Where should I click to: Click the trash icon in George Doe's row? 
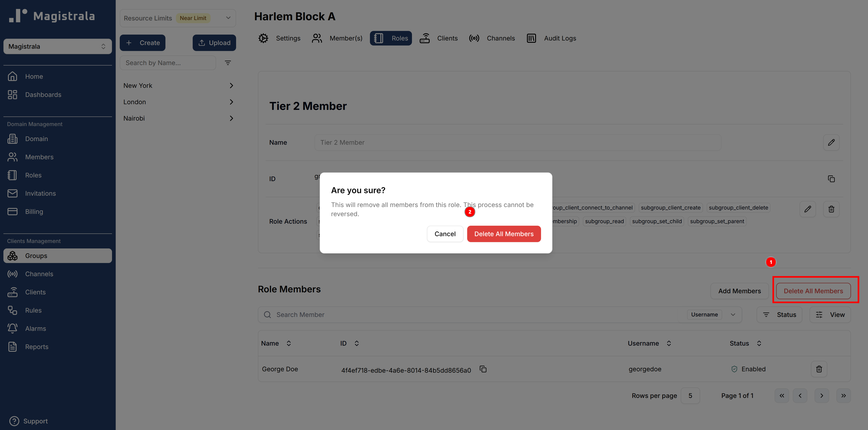coord(819,369)
